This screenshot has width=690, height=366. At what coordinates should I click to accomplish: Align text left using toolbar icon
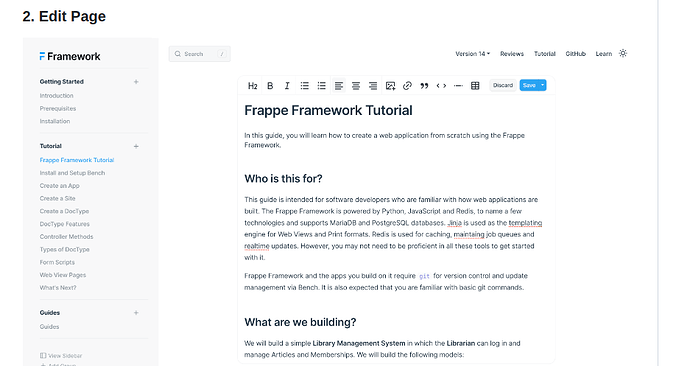tap(338, 86)
